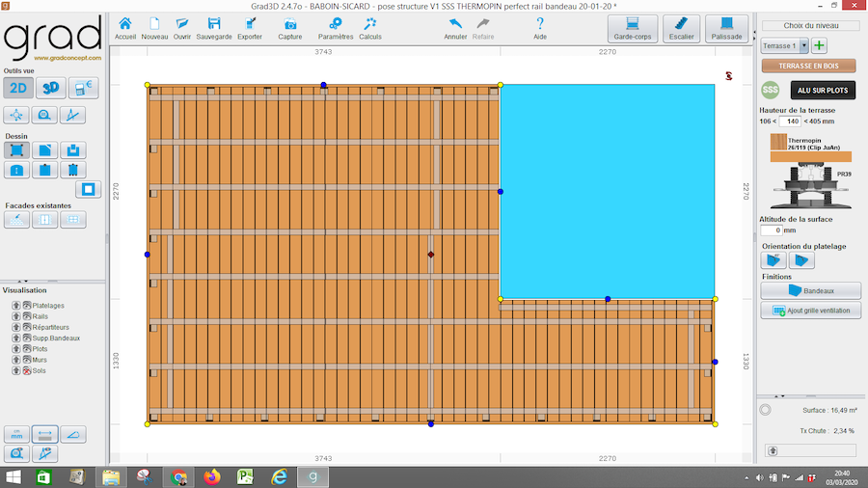Viewport: 868px width, 488px height.
Task: Toggle the cm/mm units button
Action: (16, 433)
